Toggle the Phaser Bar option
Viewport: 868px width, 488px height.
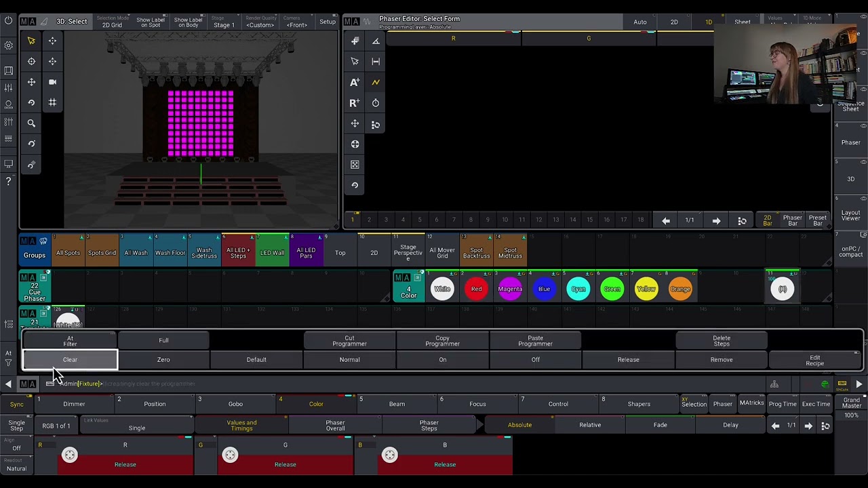coord(793,220)
